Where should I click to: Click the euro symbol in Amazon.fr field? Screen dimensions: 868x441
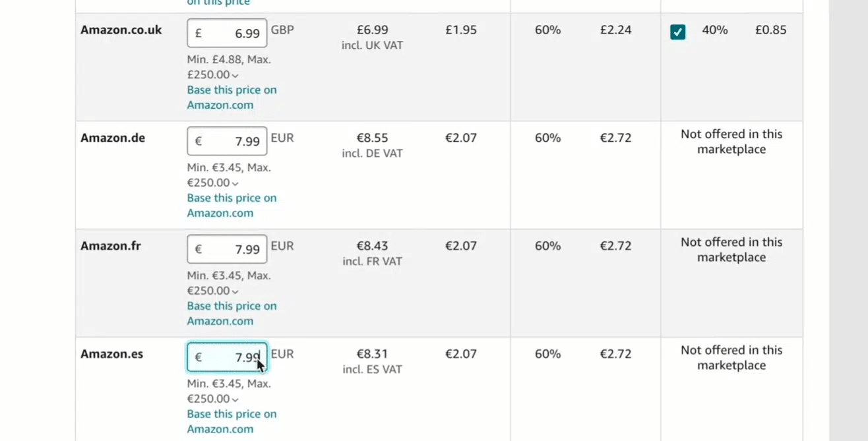pos(199,249)
